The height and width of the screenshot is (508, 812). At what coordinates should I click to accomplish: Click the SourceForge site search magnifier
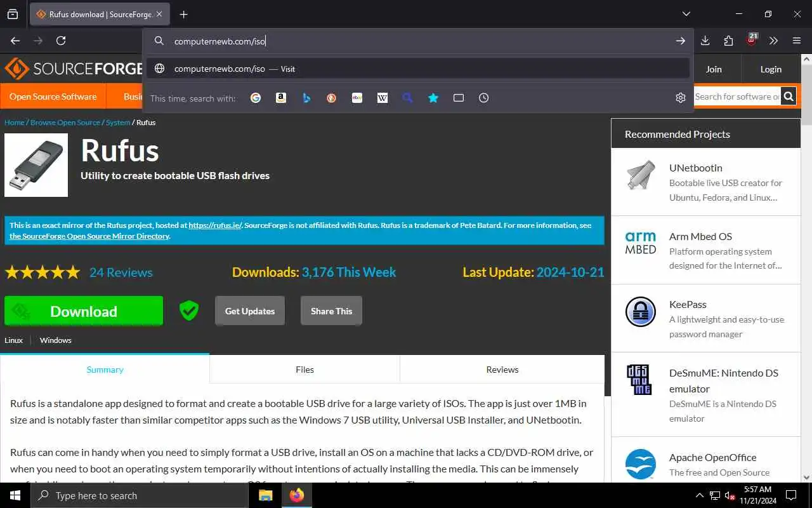[789, 97]
